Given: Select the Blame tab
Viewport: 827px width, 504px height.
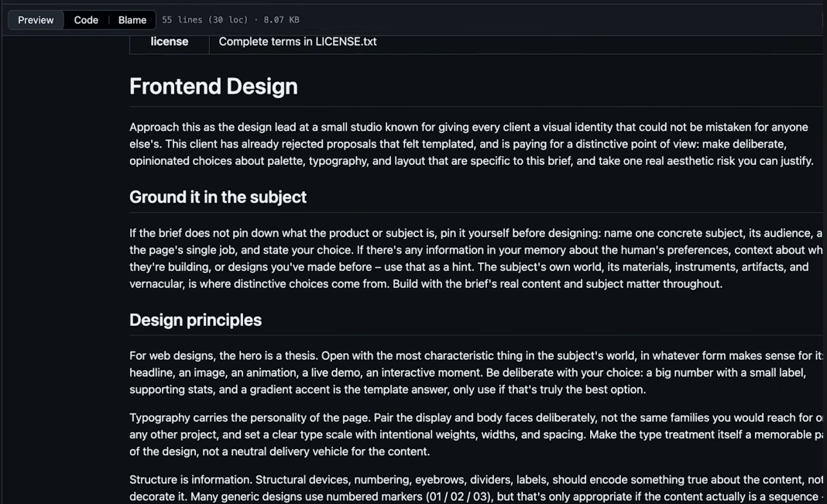Looking at the screenshot, I should [132, 20].
